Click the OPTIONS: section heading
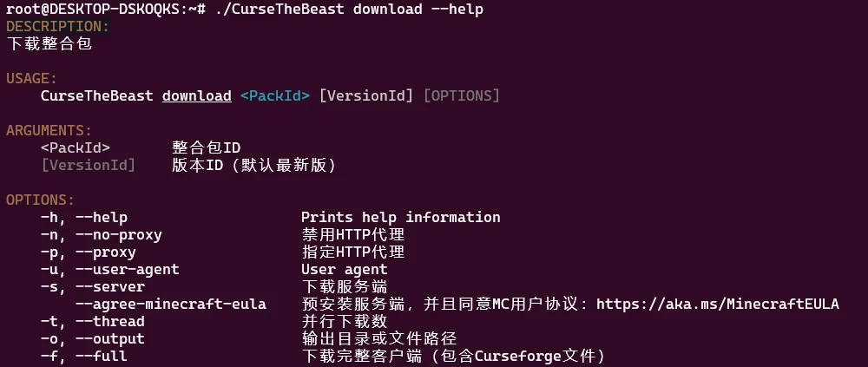This screenshot has width=868, height=367. click(x=41, y=200)
